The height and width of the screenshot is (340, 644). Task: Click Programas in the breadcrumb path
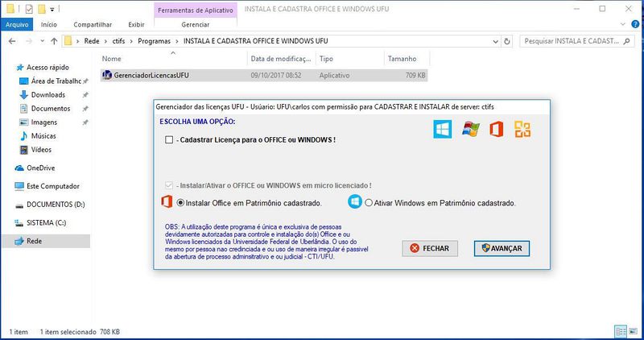coord(154,41)
